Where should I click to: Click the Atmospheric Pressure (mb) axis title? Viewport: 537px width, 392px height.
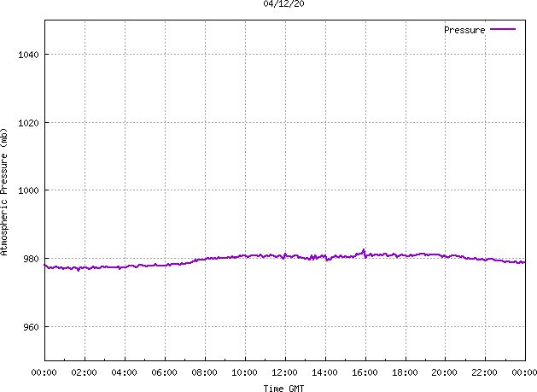point(4,192)
